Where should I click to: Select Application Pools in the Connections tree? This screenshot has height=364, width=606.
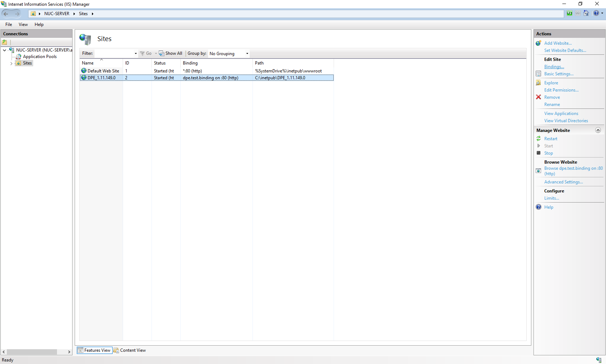pos(40,57)
